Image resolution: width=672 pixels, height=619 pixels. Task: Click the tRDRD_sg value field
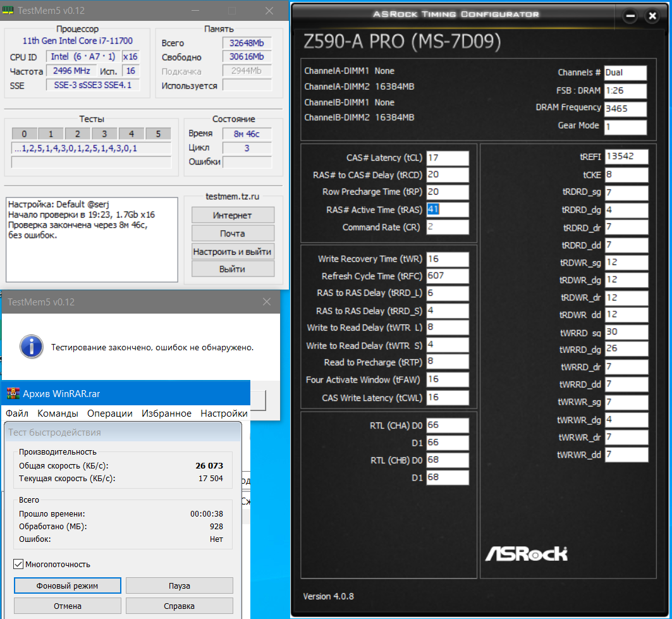[x=626, y=192]
